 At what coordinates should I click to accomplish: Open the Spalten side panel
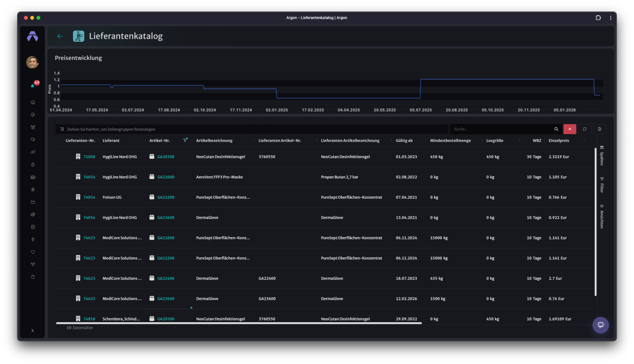click(x=602, y=155)
